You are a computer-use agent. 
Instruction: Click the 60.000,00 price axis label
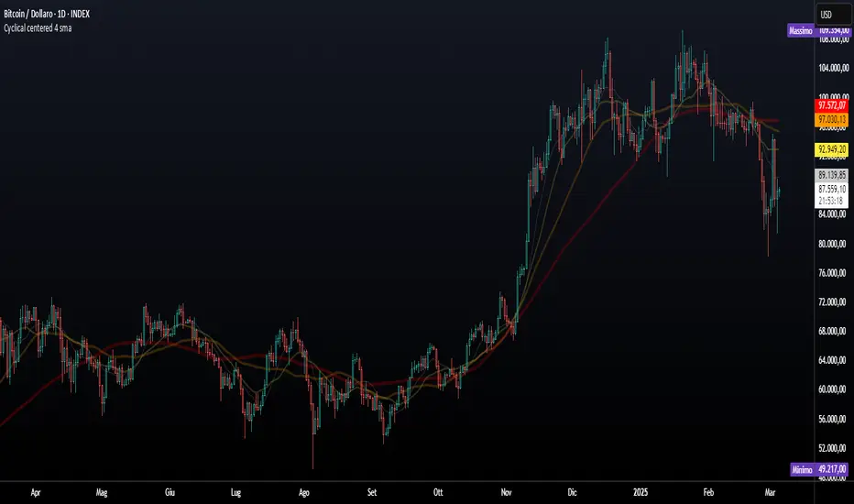pos(832,389)
